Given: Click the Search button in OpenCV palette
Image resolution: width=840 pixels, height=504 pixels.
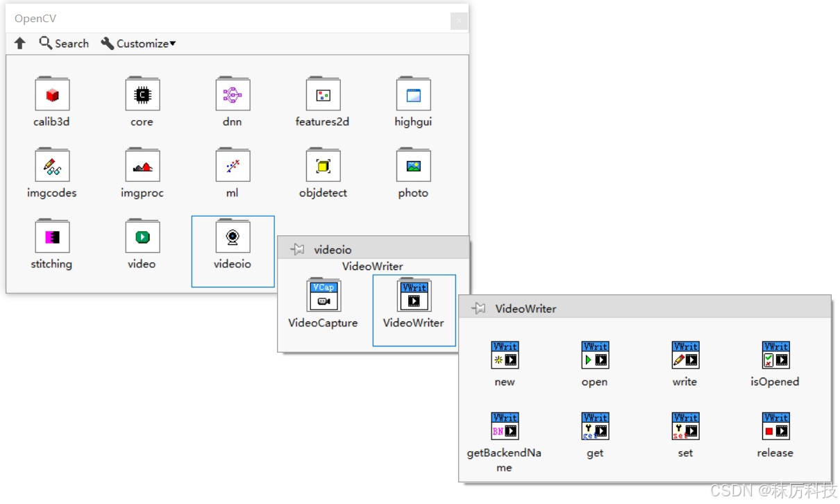Looking at the screenshot, I should 64,43.
